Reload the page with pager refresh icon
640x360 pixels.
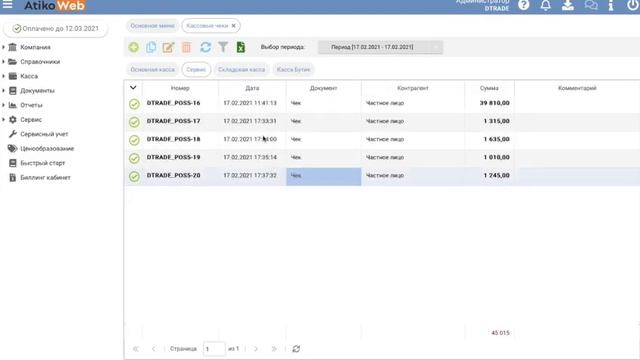296,349
